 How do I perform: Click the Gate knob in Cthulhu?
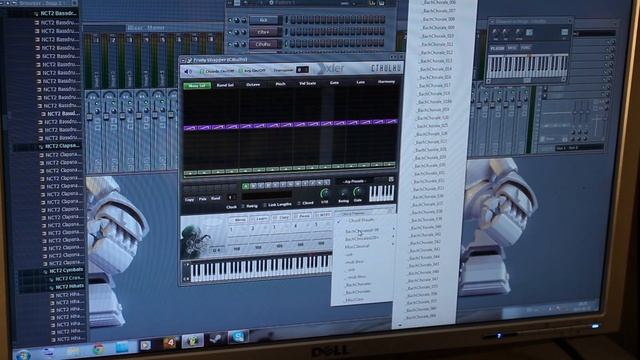pos(358,192)
